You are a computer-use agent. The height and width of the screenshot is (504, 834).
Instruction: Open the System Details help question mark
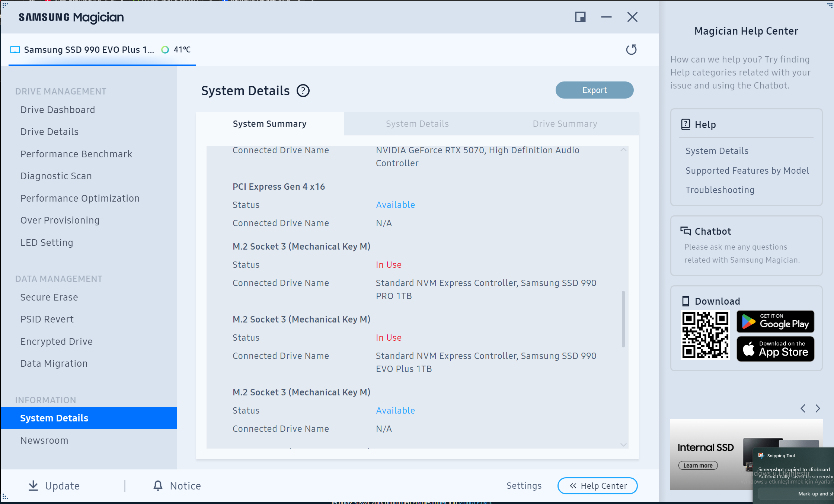(x=303, y=91)
